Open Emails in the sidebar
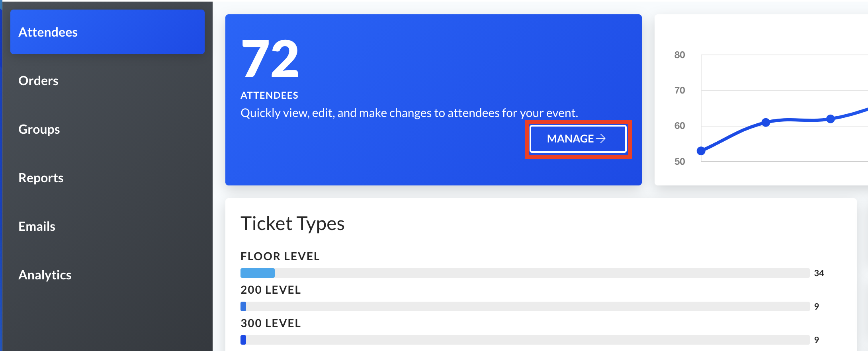The height and width of the screenshot is (351, 868). tap(37, 226)
